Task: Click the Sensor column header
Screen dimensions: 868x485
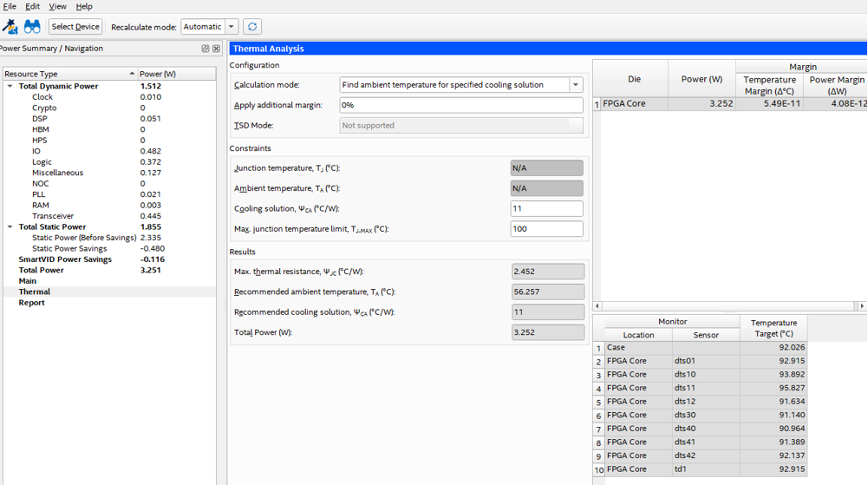Action: pyautogui.click(x=706, y=335)
